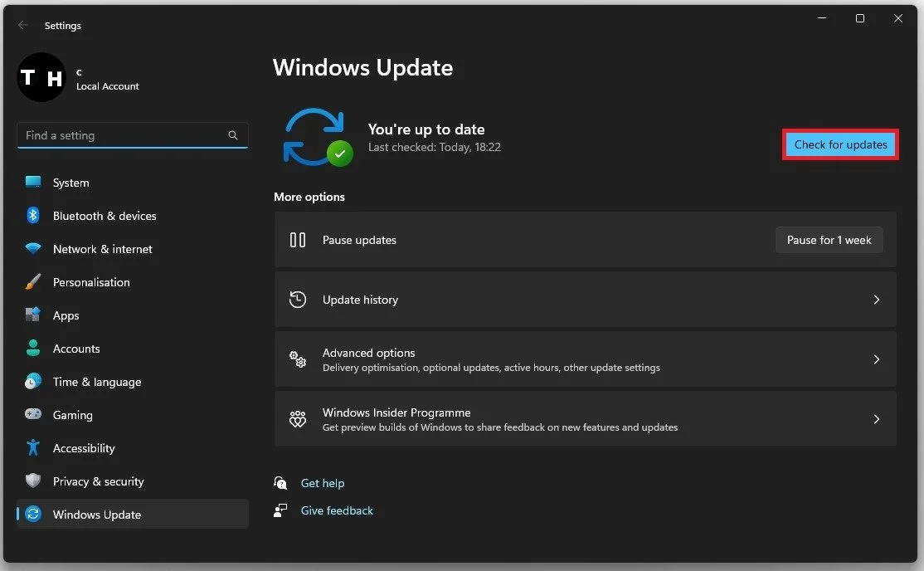Click the pause bars icon
Viewport: 924px width, 571px height.
tap(298, 240)
